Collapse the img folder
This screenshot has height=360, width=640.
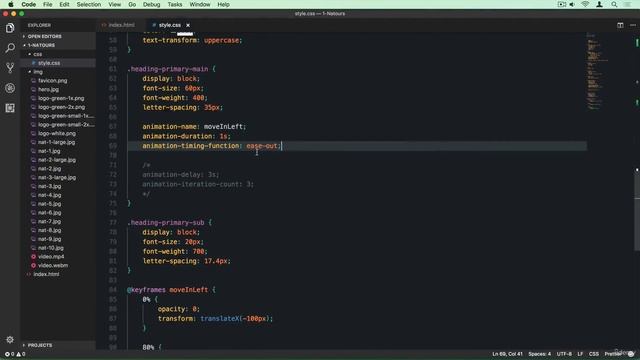(x=58, y=72)
